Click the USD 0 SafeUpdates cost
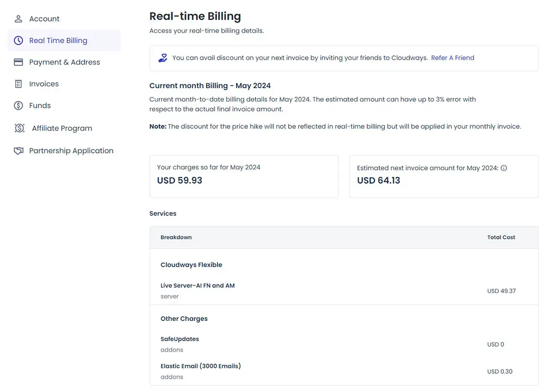The width and height of the screenshot is (555, 392). tap(496, 344)
